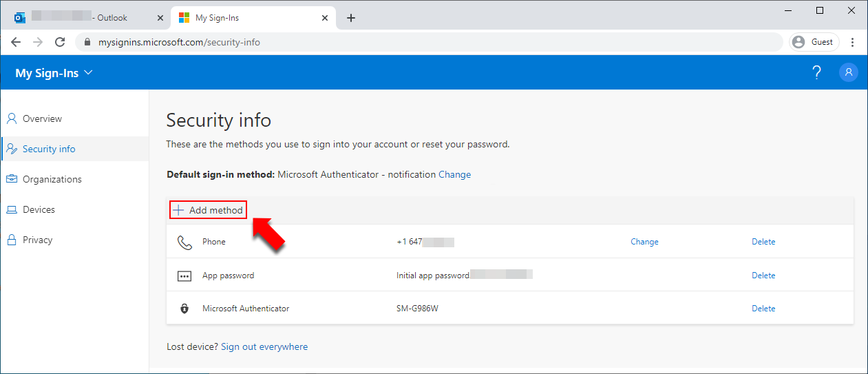This screenshot has height=374, width=868.
Task: Reload the current page
Action: click(60, 42)
